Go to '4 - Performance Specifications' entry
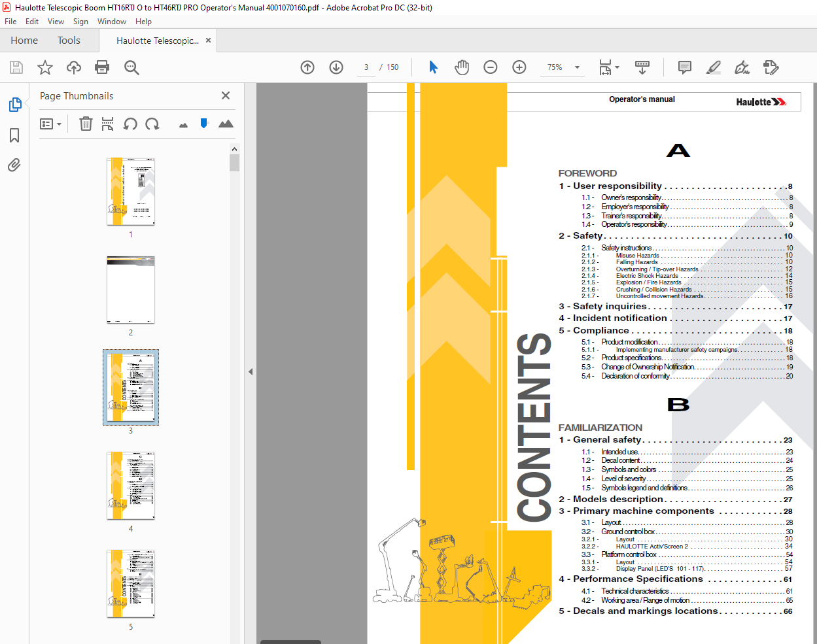The height and width of the screenshot is (644, 817). tap(676, 579)
